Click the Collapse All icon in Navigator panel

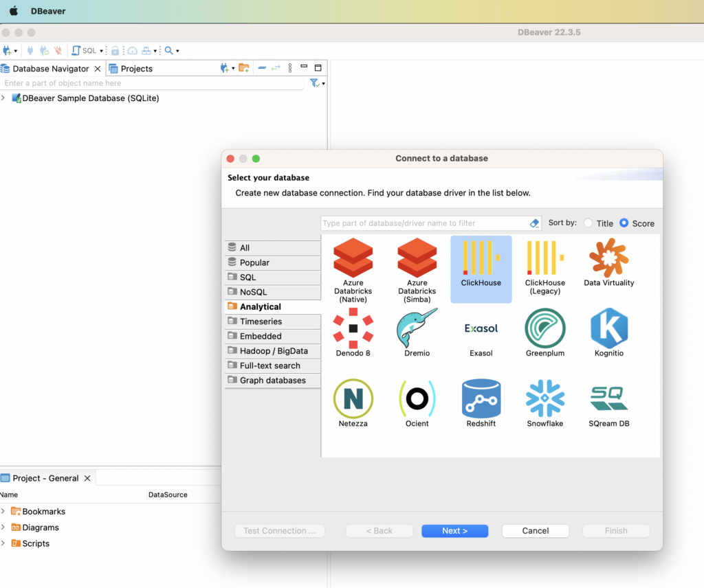[x=262, y=68]
